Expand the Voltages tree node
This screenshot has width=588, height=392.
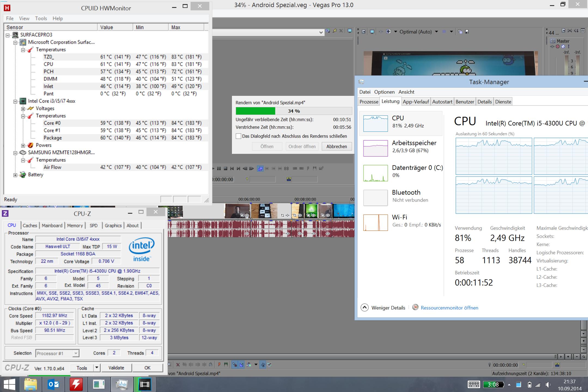(x=23, y=109)
